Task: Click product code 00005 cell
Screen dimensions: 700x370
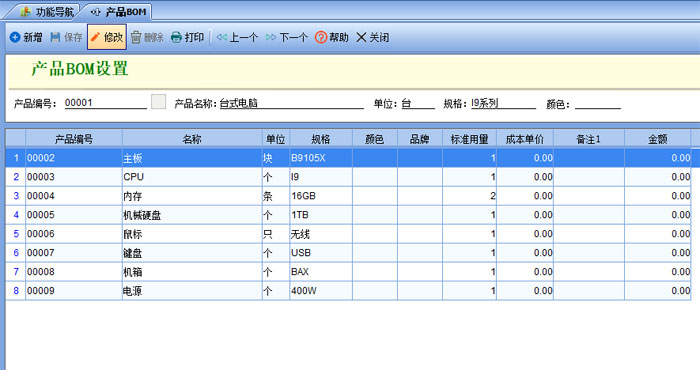Action: [x=74, y=215]
